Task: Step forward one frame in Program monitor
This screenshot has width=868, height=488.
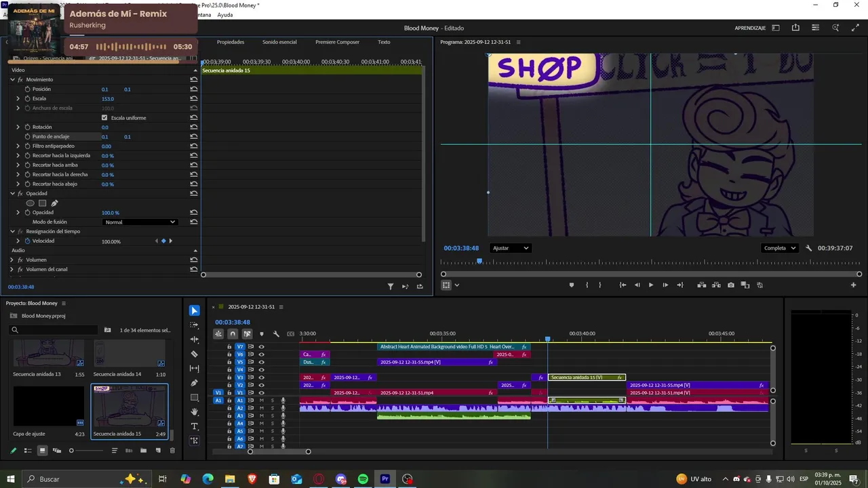Action: click(665, 285)
